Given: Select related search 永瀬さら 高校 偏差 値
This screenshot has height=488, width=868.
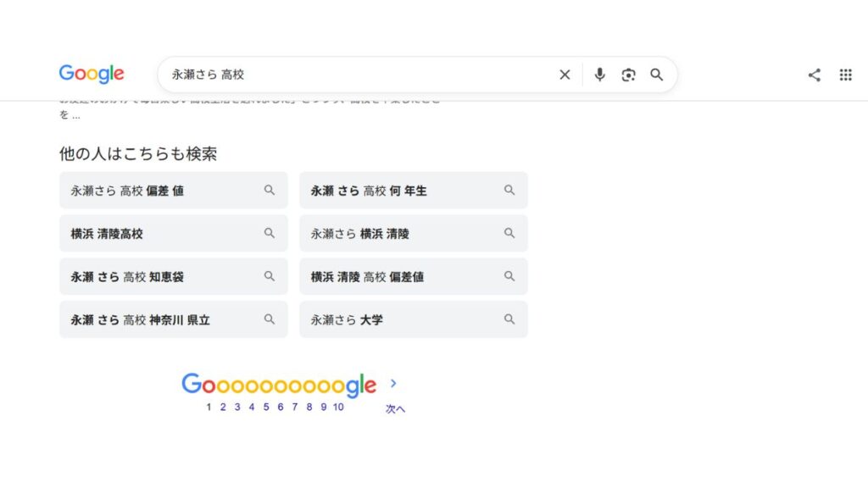Looking at the screenshot, I should (x=173, y=191).
